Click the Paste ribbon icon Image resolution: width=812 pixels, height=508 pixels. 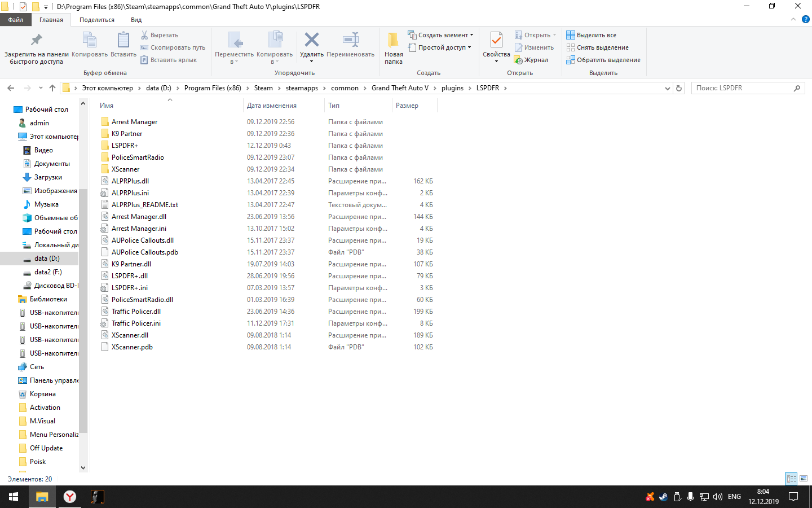click(x=123, y=45)
